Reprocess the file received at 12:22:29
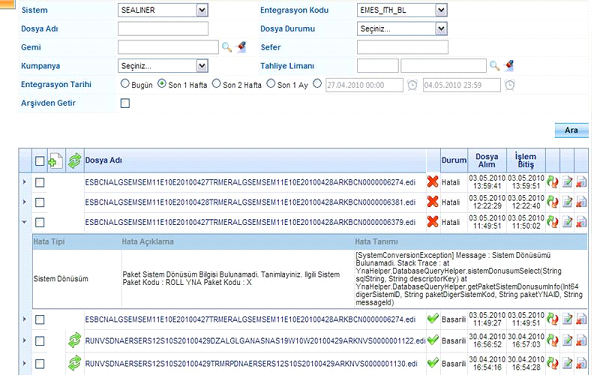592x375 pixels. (552, 202)
